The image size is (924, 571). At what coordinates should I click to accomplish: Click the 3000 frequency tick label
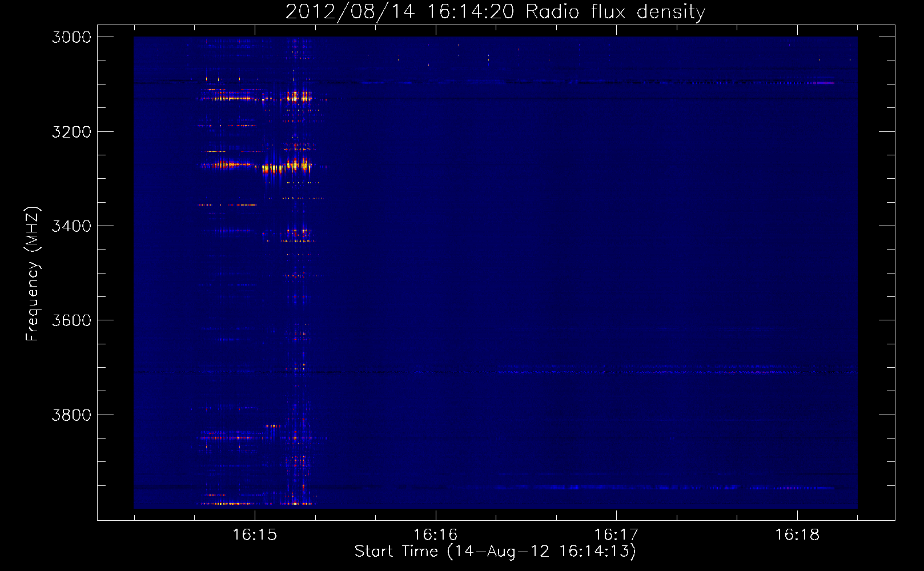tap(71, 37)
